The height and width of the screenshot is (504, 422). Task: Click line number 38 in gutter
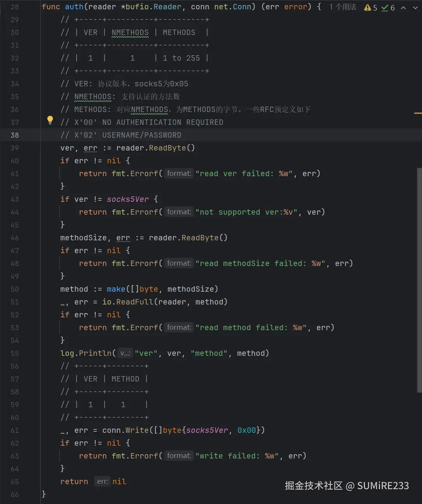[x=15, y=135]
